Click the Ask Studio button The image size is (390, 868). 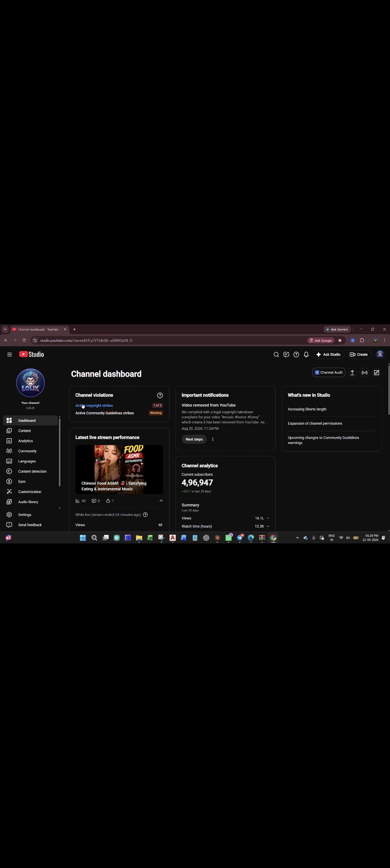328,355
